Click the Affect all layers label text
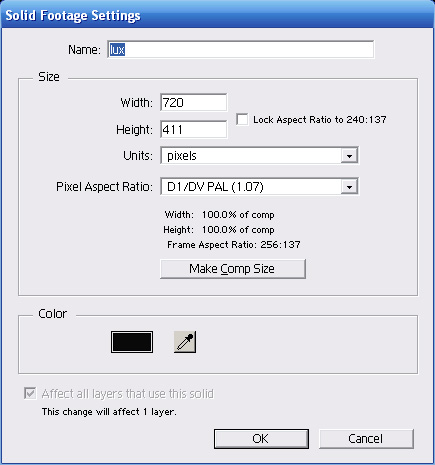The height and width of the screenshot is (465, 435). [x=127, y=394]
